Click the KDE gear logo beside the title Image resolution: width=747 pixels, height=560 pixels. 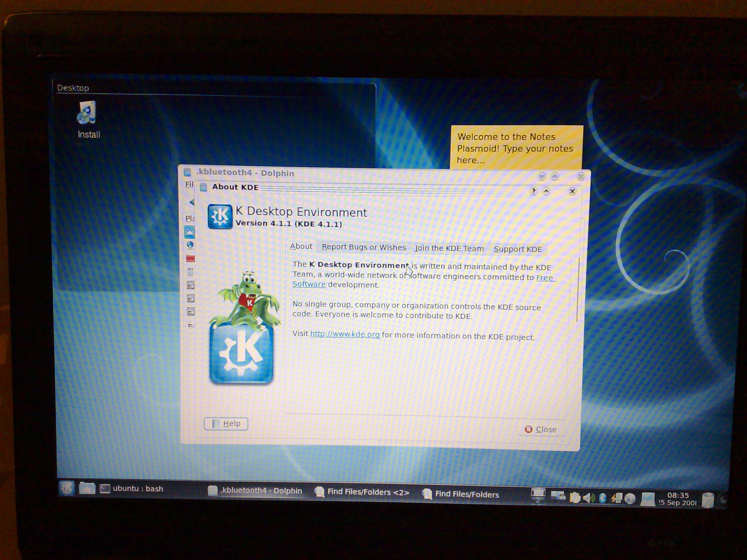point(220,217)
